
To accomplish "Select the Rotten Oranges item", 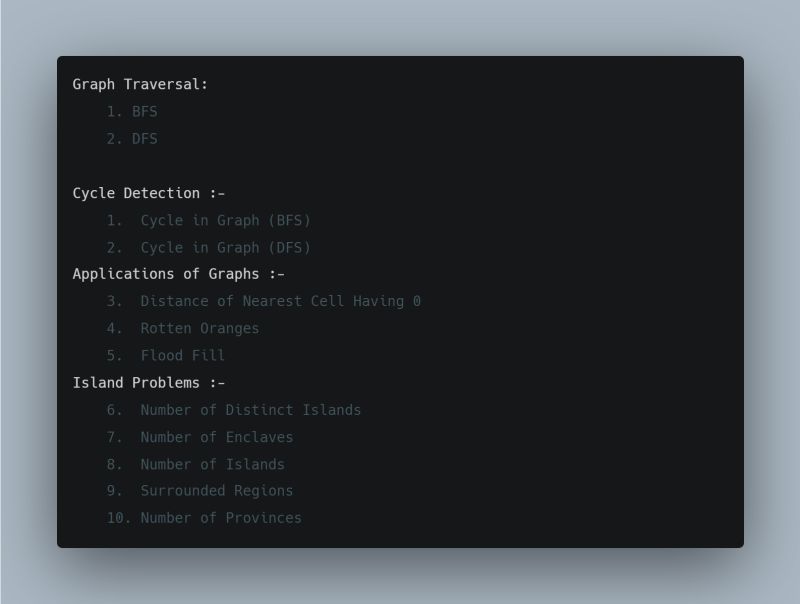I will (199, 329).
